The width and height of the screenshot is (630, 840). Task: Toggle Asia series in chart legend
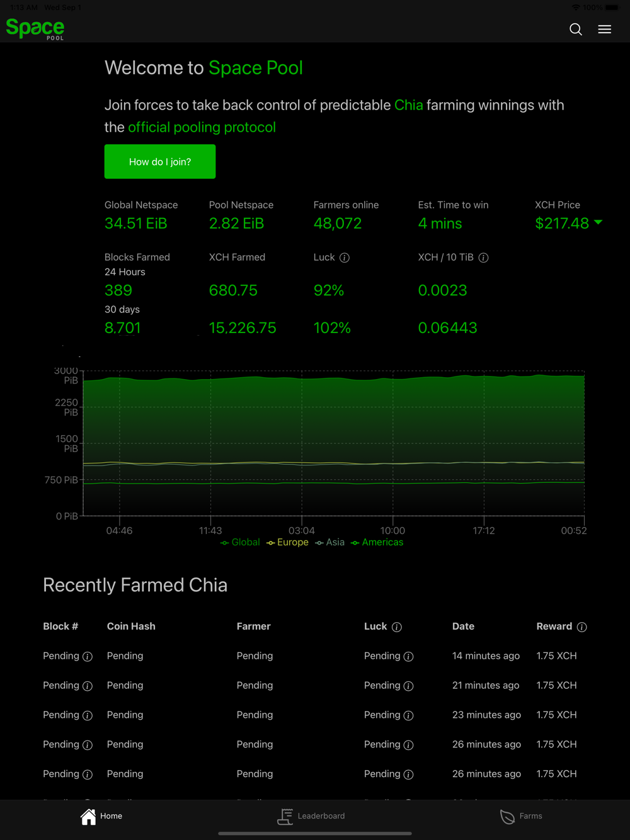(329, 542)
